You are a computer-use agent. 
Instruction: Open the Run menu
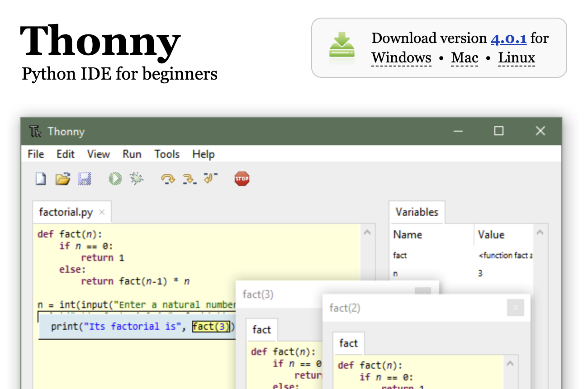click(x=132, y=154)
